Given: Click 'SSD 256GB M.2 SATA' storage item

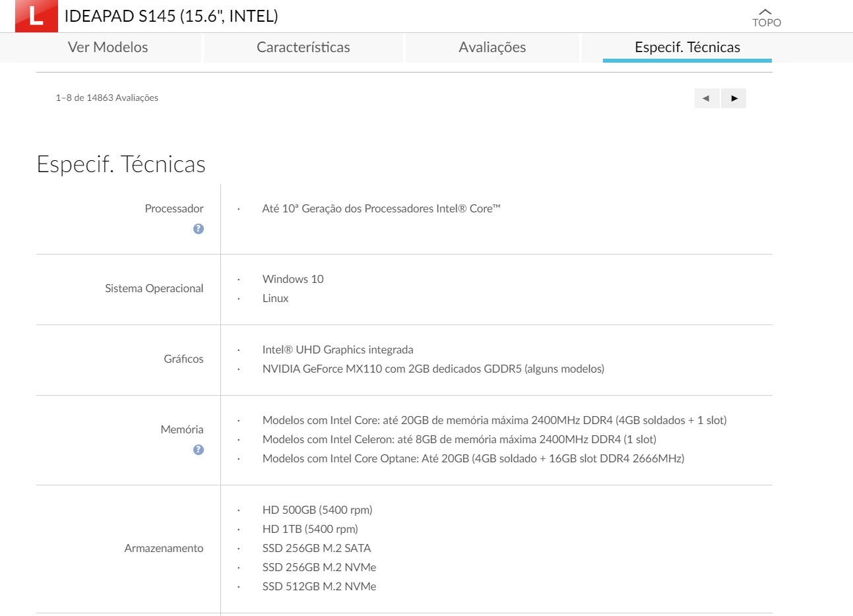Looking at the screenshot, I should point(317,548).
